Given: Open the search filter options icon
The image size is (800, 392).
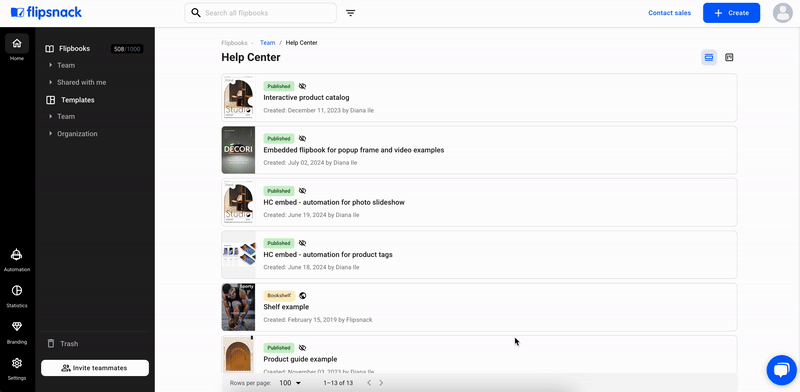Looking at the screenshot, I should (x=351, y=13).
